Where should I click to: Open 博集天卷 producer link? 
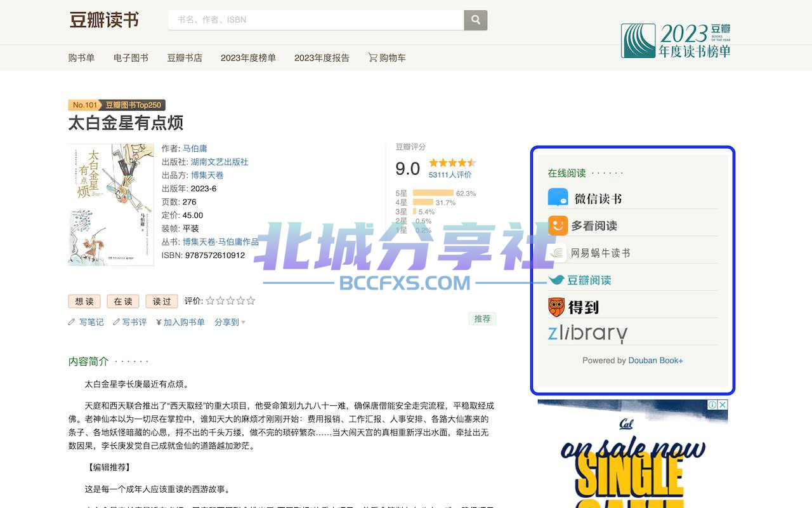pos(207,175)
